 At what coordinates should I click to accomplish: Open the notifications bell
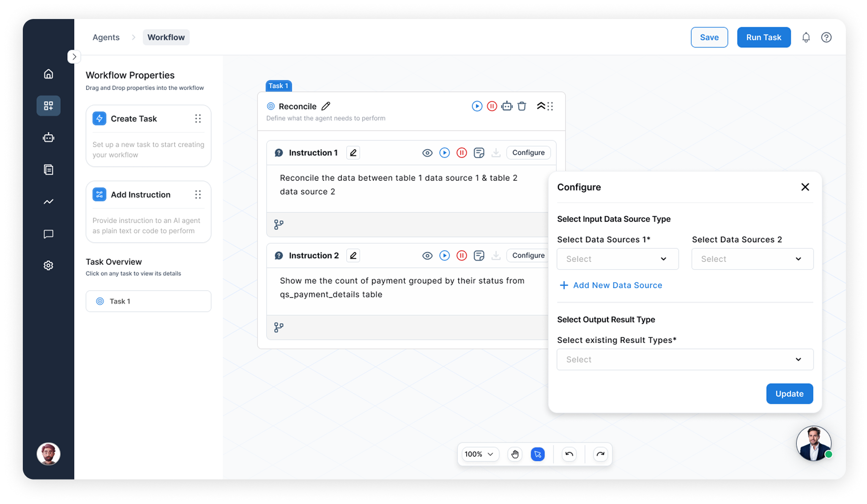click(x=806, y=38)
